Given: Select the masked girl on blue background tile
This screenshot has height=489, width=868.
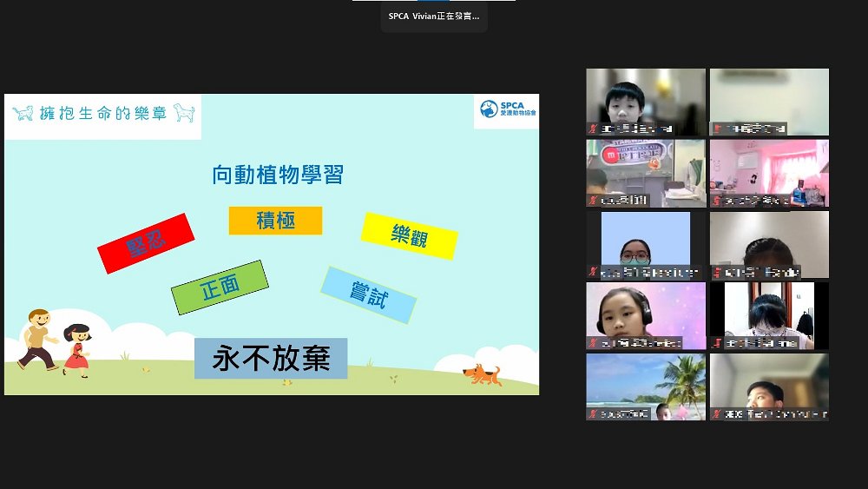Looking at the screenshot, I should coord(646,244).
